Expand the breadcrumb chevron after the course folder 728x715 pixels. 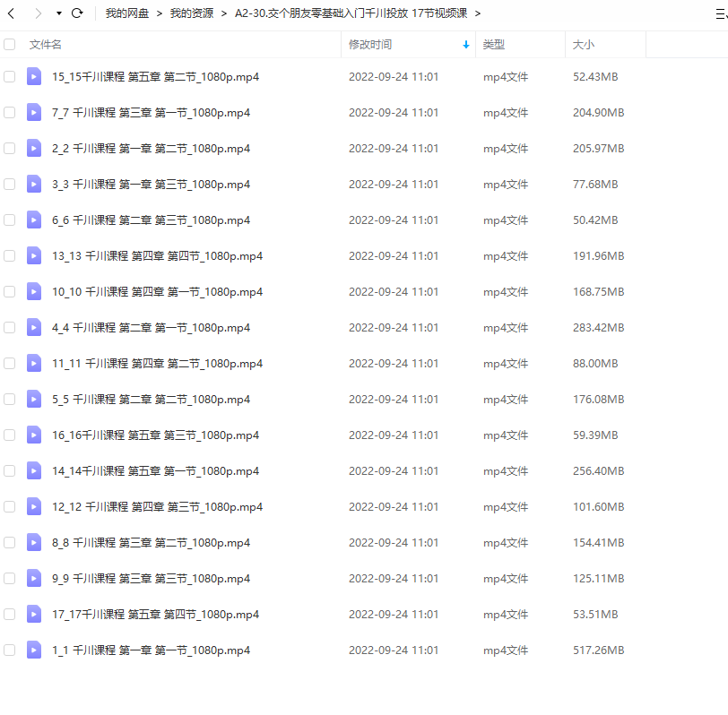(x=477, y=13)
